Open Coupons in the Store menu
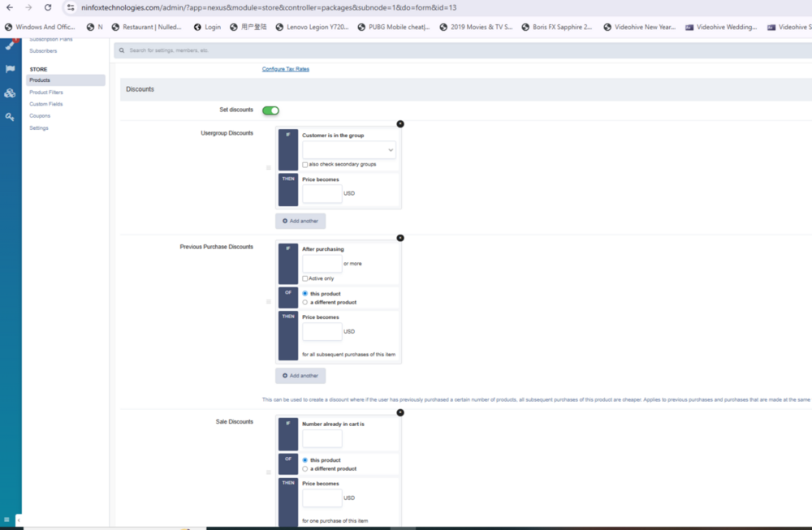This screenshot has width=812, height=530. [x=40, y=116]
